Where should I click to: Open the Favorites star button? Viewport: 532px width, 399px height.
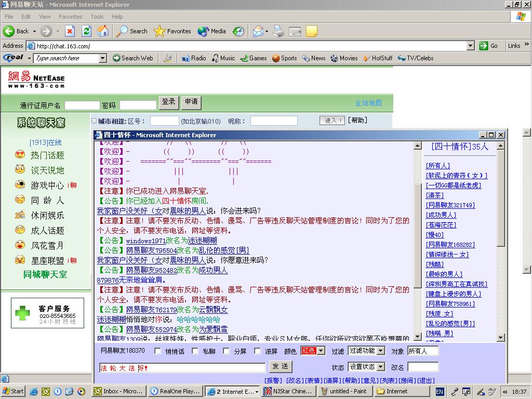coord(172,31)
